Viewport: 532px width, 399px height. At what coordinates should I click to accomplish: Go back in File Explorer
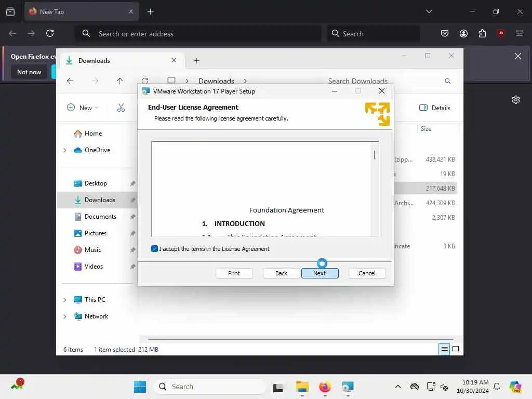[70, 81]
